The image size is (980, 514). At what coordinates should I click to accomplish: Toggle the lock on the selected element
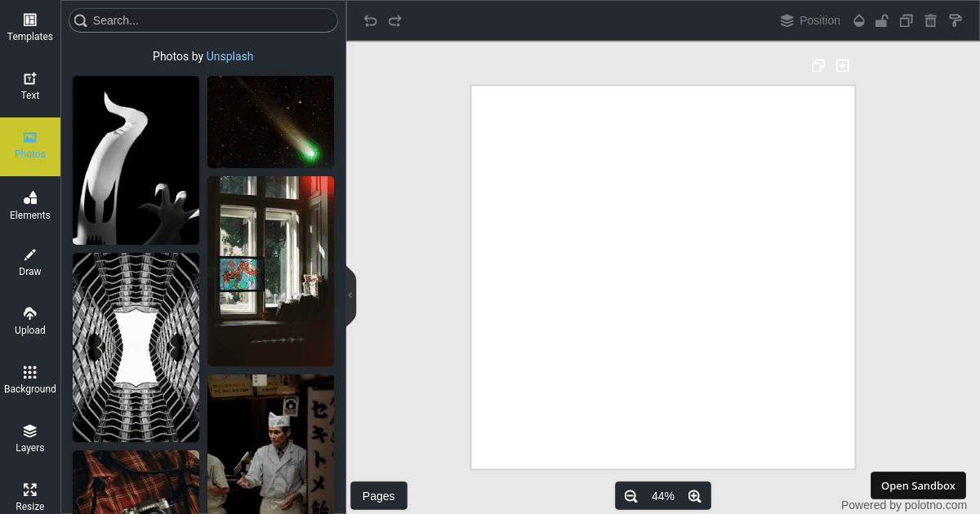coord(882,20)
